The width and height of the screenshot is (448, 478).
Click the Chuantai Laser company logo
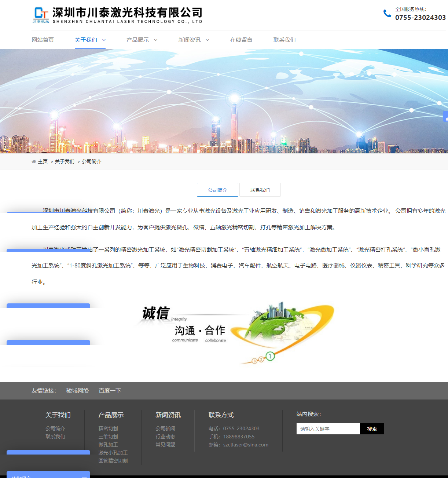117,15
